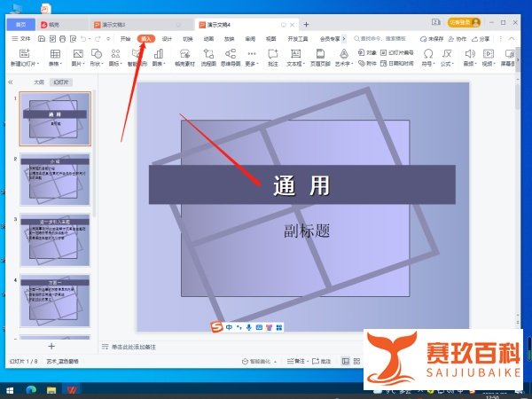Click the Unsaved (未保存) cloud button
Image resolution: width=532 pixels, height=399 pixels.
pos(432,39)
